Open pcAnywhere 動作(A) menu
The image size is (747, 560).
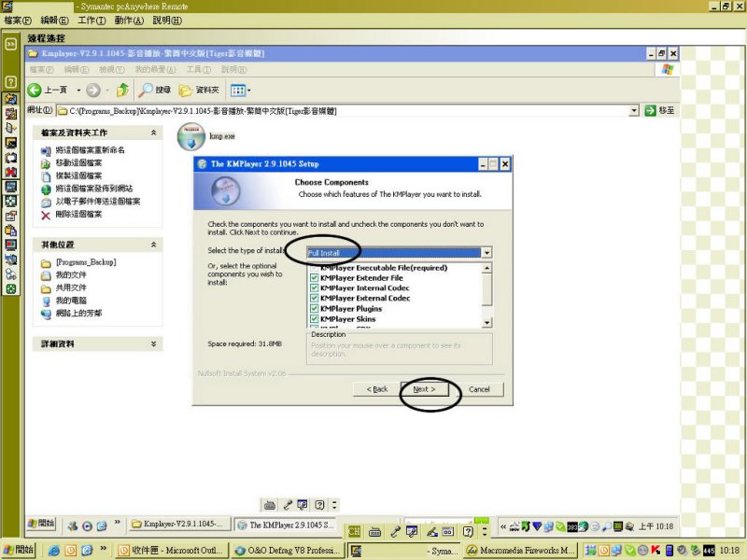point(129,21)
